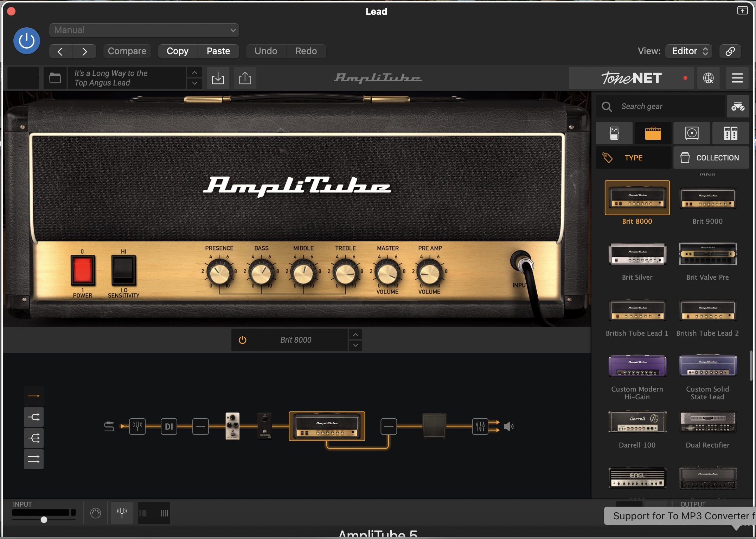
Task: Select the Brit Silver amp
Action: [637, 254]
